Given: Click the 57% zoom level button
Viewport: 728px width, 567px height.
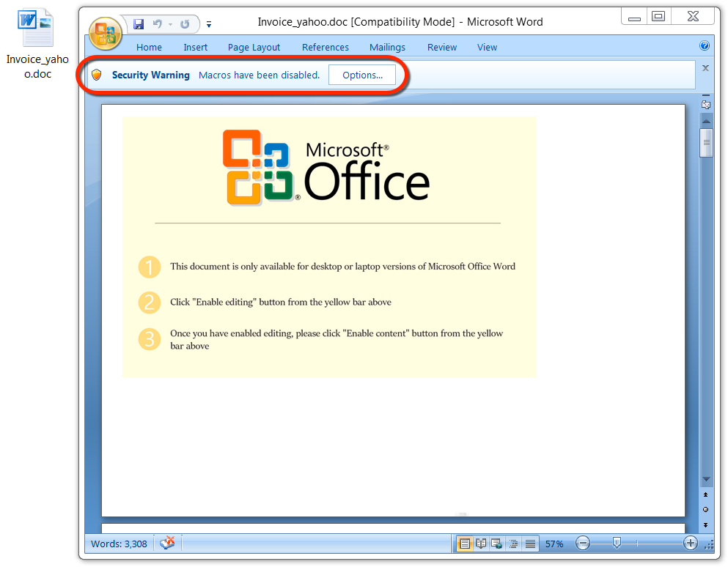Looking at the screenshot, I should click(554, 544).
